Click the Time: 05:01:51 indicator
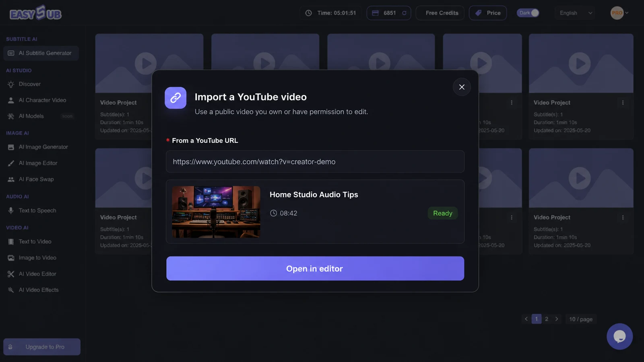The image size is (644, 362). click(330, 13)
